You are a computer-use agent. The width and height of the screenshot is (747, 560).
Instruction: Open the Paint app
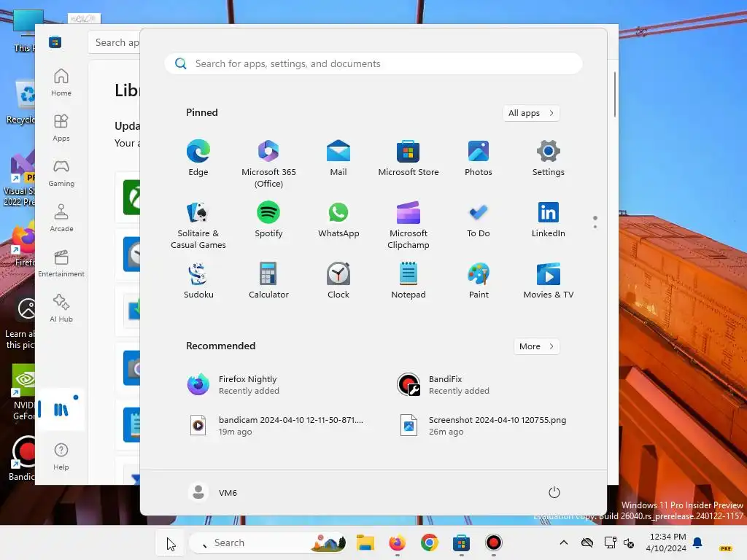479,281
